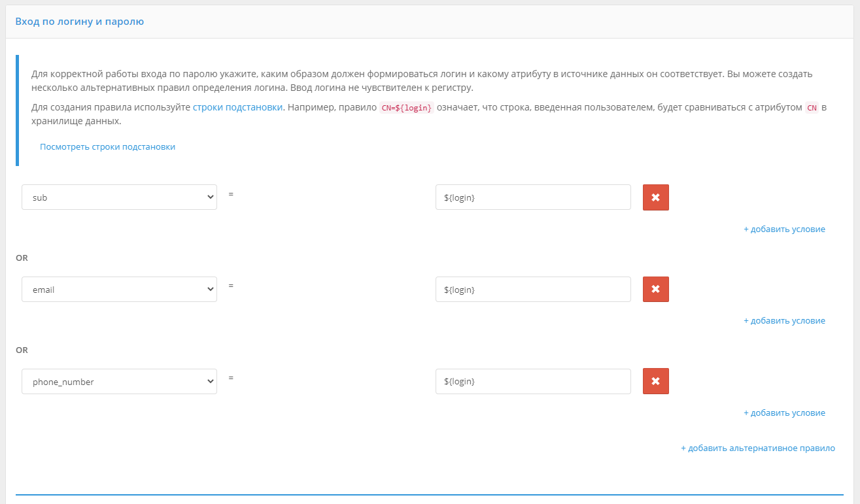Click the OR label above phone_number rule
860x504 pixels.
(22, 350)
